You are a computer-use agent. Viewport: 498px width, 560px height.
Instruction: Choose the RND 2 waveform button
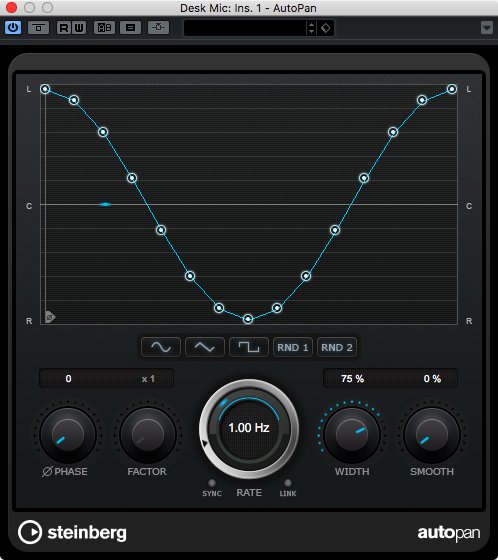(337, 347)
